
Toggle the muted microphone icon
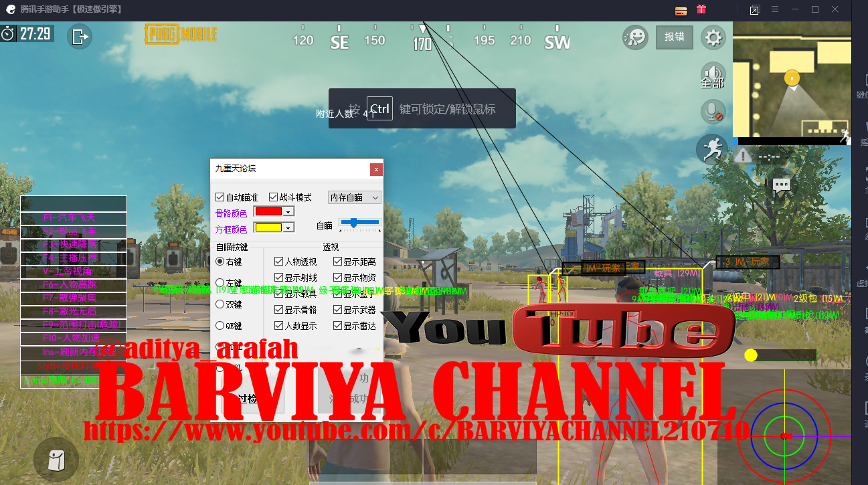tap(713, 112)
